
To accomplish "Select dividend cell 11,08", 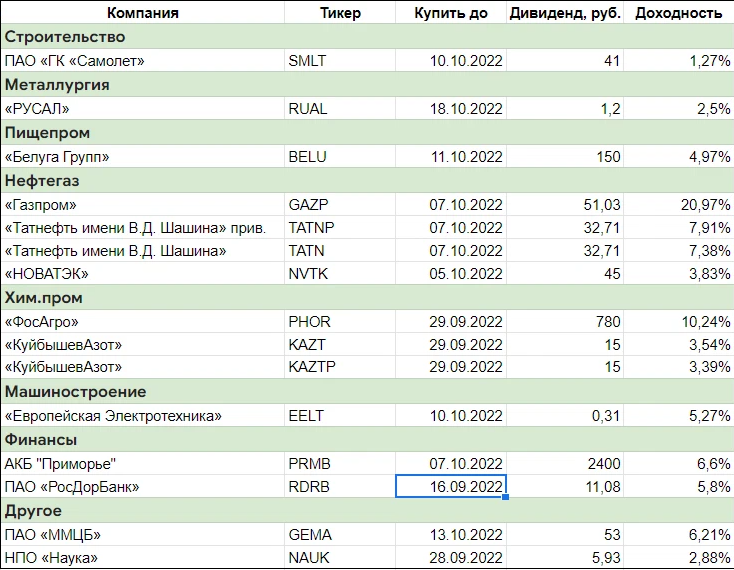I will [x=565, y=486].
